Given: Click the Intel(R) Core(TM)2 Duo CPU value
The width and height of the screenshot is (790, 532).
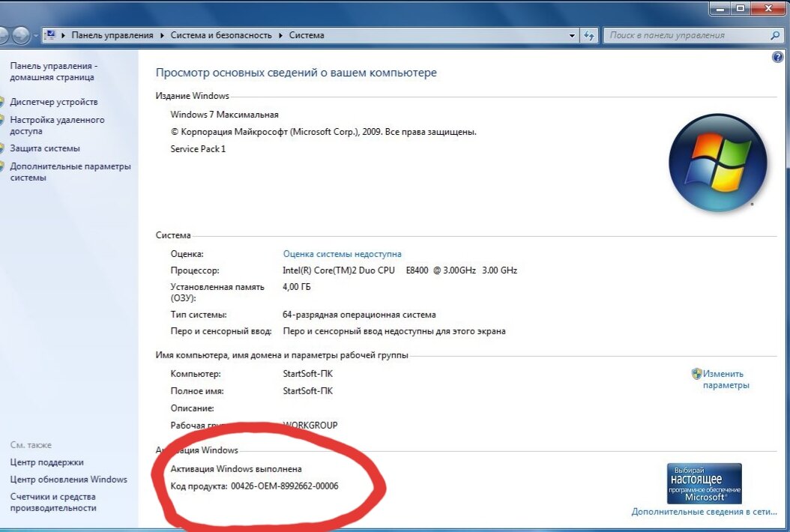Looking at the screenshot, I should 399,270.
